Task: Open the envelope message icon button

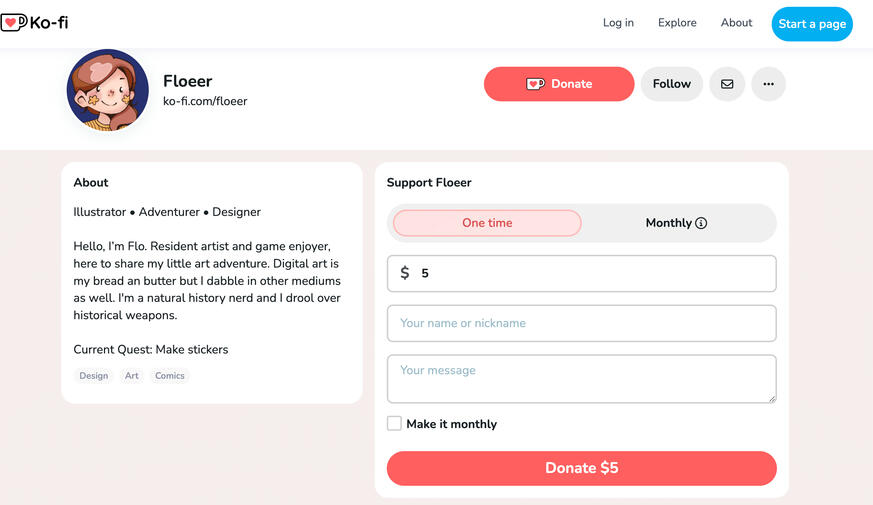Action: [x=727, y=84]
